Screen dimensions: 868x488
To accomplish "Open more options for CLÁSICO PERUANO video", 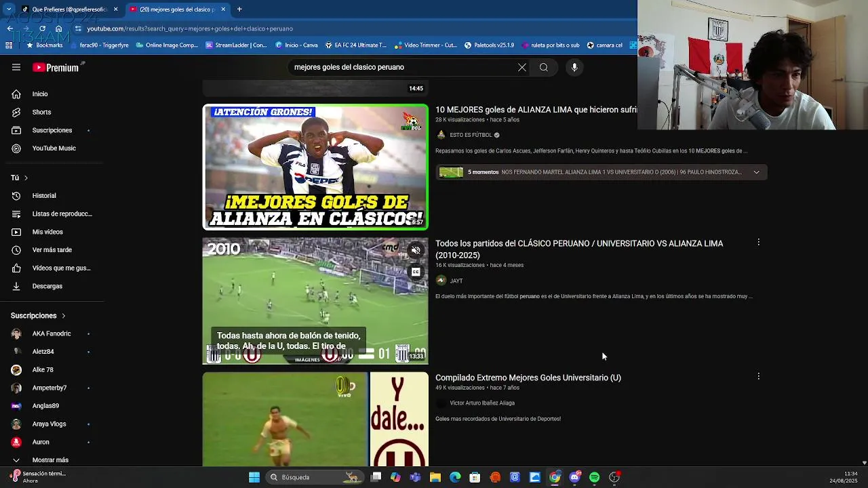I will coord(758,242).
